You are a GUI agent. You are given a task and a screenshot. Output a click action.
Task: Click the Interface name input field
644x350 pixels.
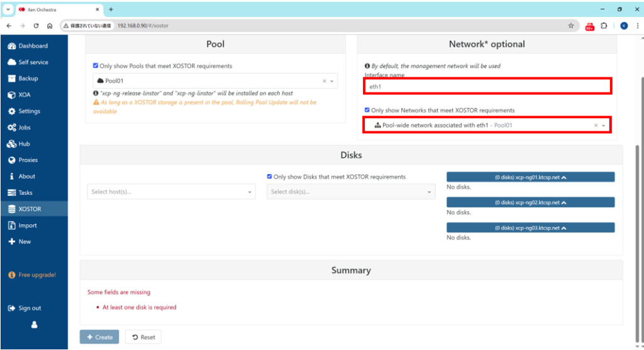[487, 86]
